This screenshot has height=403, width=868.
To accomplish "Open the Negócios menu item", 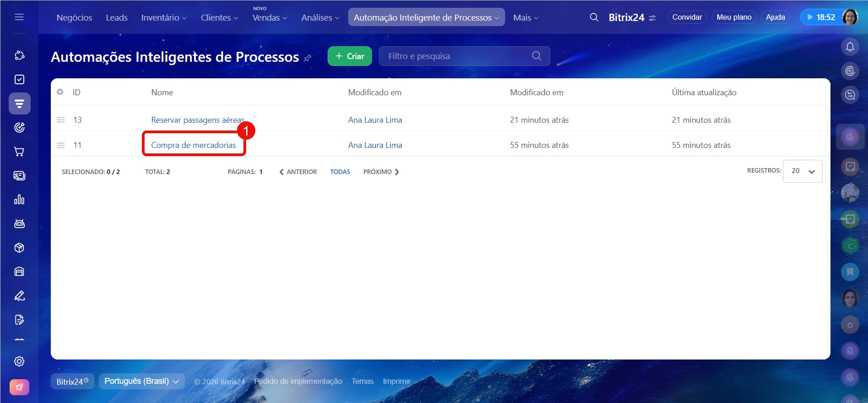I will click(x=74, y=17).
